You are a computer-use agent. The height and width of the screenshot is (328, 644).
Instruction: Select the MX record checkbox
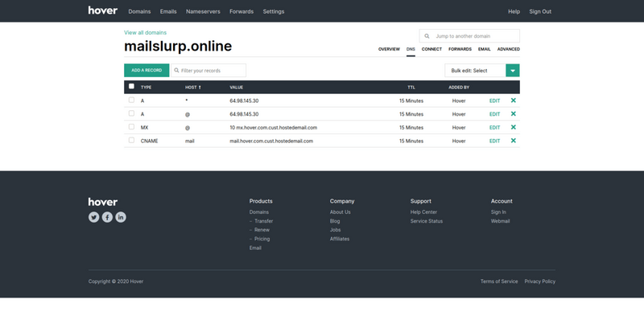(131, 127)
